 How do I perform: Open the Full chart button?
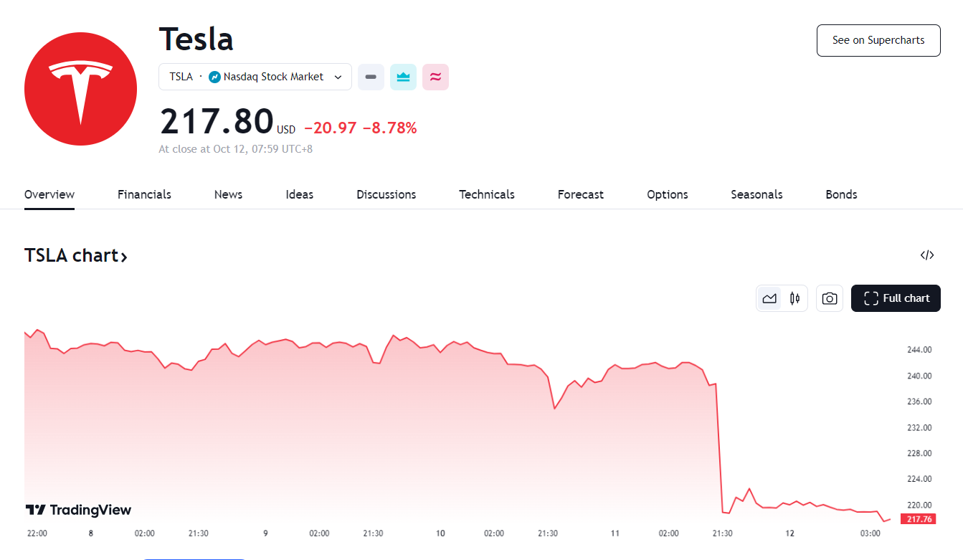click(896, 298)
